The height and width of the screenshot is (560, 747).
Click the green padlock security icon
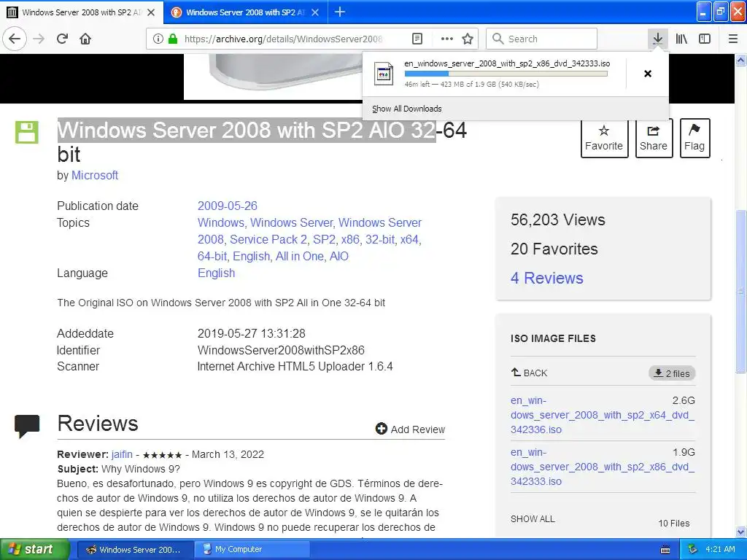pyautogui.click(x=173, y=39)
